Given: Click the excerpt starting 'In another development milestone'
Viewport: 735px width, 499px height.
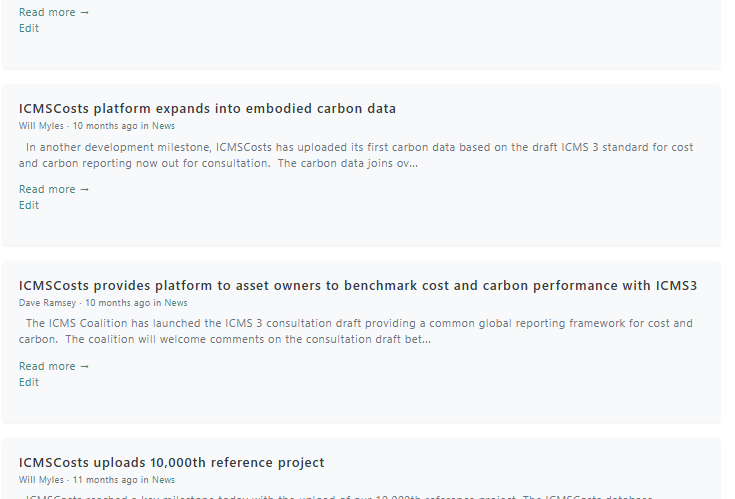Looking at the screenshot, I should [x=356, y=156].
